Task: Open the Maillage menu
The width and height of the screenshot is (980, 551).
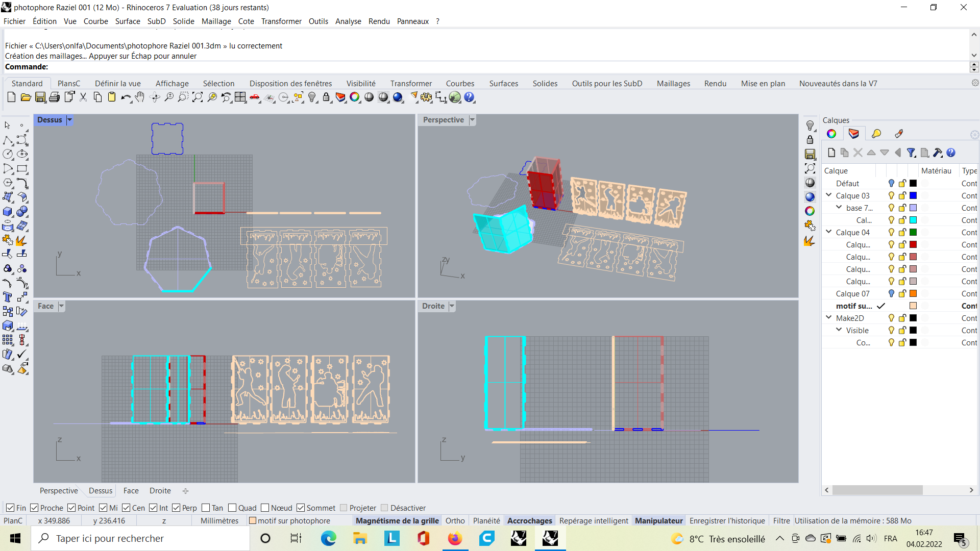Action: click(x=216, y=21)
